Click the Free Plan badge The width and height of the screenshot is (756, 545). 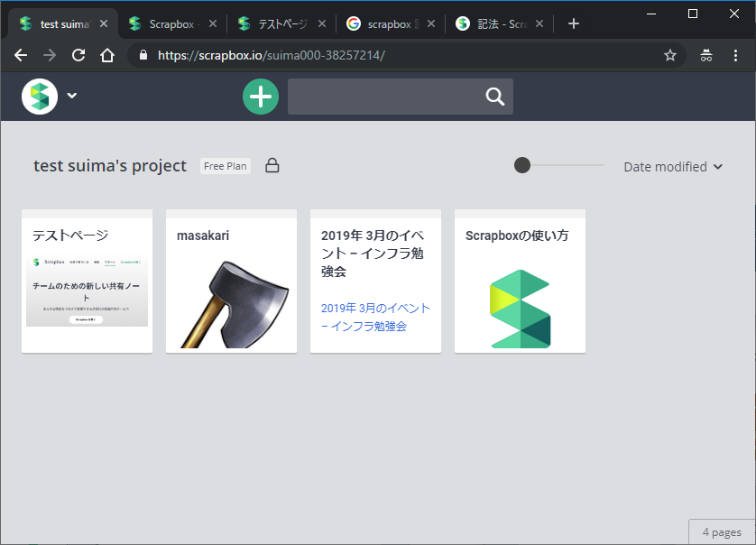point(226,166)
